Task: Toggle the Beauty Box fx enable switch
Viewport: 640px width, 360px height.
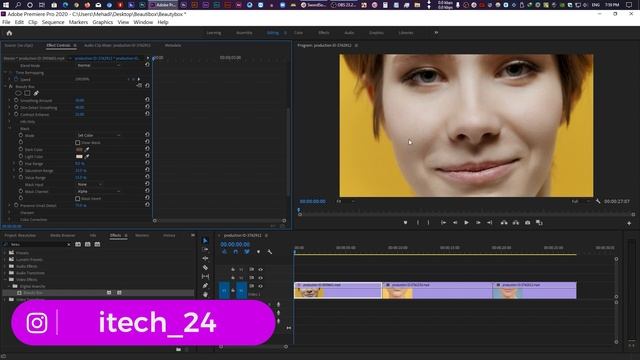Action: [11, 87]
